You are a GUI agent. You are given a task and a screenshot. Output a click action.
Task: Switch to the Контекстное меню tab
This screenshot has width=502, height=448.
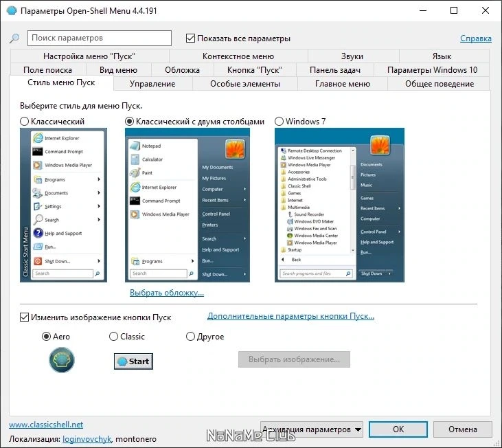(238, 56)
